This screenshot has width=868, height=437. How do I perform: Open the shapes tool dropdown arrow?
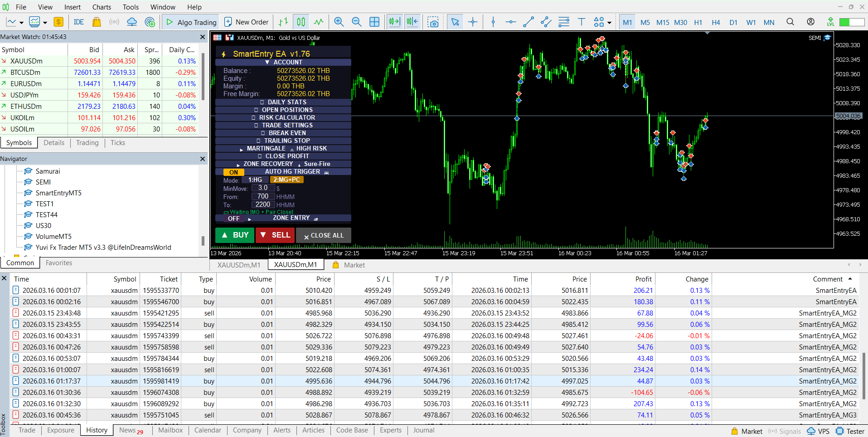pyautogui.click(x=609, y=23)
